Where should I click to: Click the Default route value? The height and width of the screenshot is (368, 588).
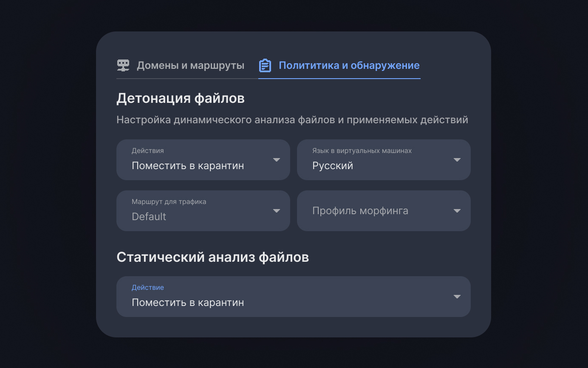[149, 217]
